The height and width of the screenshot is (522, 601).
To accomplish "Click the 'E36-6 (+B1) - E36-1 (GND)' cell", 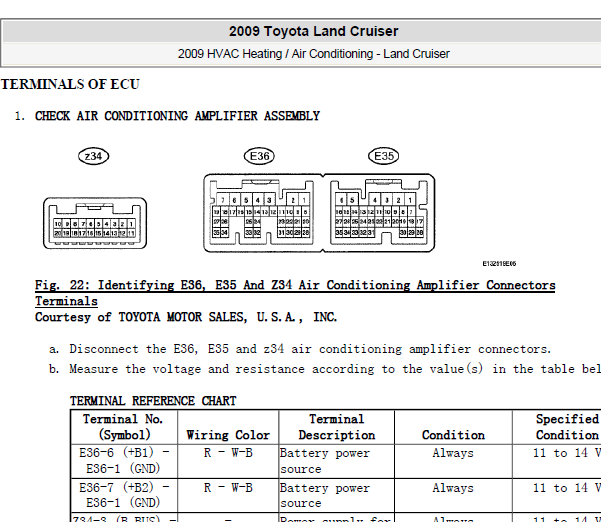I will pyautogui.click(x=124, y=461).
